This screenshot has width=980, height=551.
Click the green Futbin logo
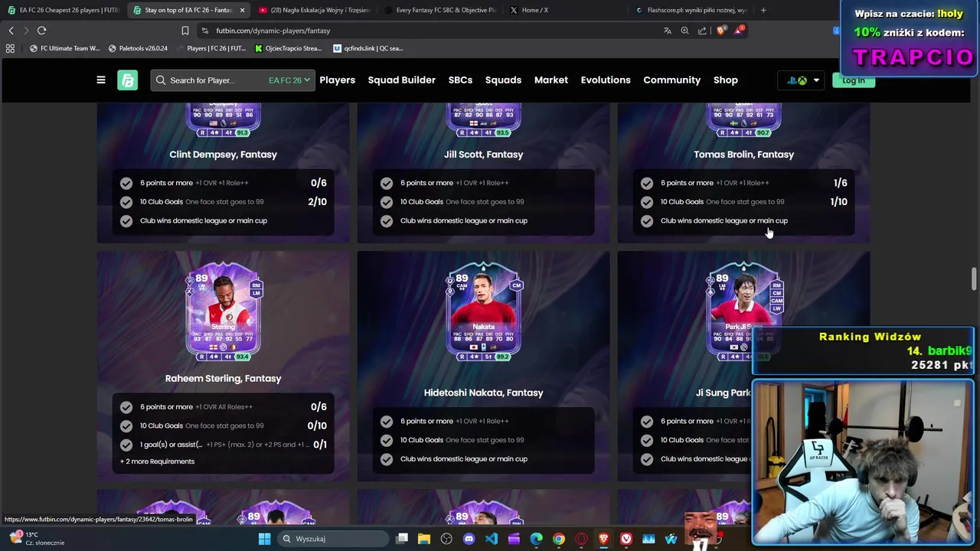coord(127,80)
